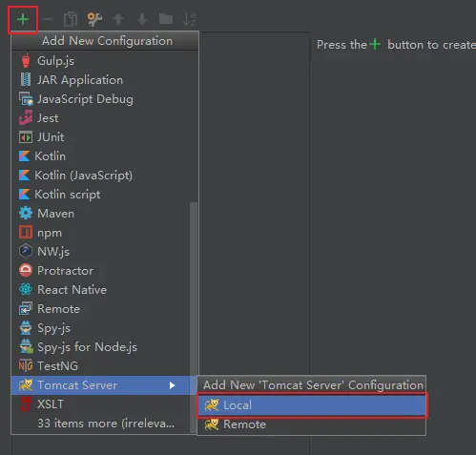Expand the Tomcat Server submenu arrow
Screen dimensions: 476x455
tap(172, 385)
